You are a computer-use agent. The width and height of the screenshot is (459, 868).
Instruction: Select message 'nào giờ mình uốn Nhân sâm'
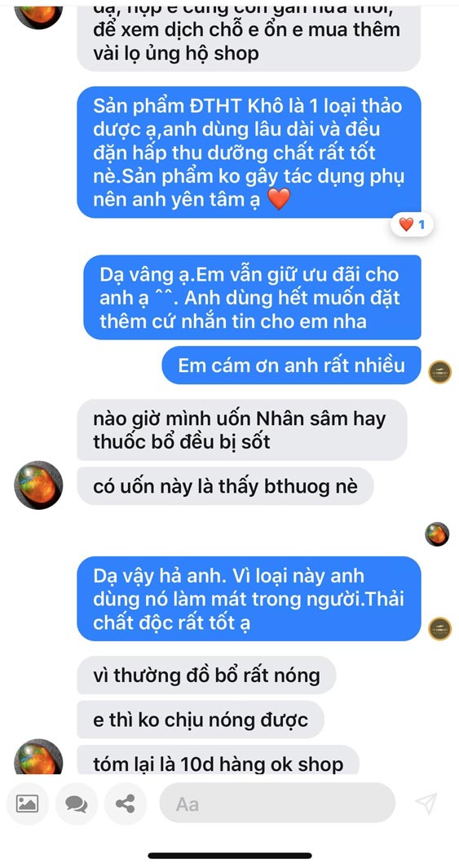241,430
